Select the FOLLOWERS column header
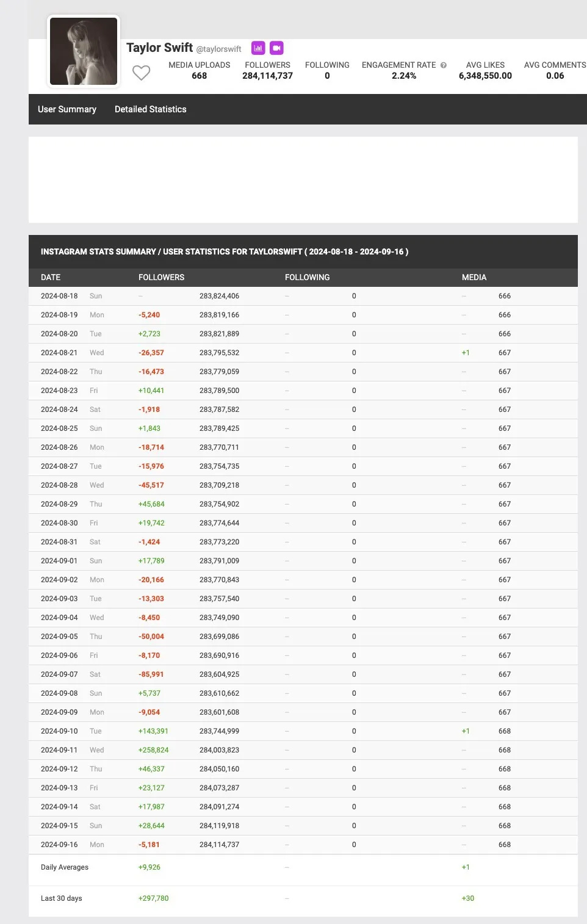This screenshot has height=924, width=587. (161, 277)
